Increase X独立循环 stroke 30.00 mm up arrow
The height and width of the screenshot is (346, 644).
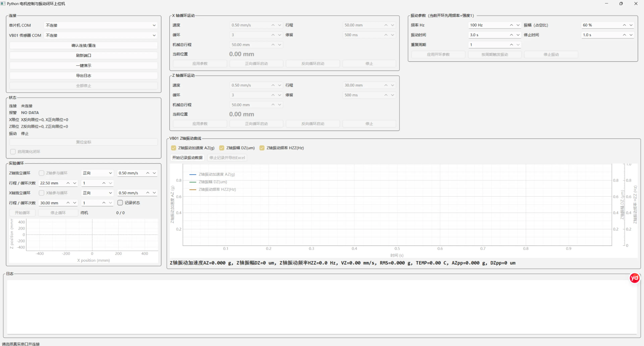tap(68, 203)
